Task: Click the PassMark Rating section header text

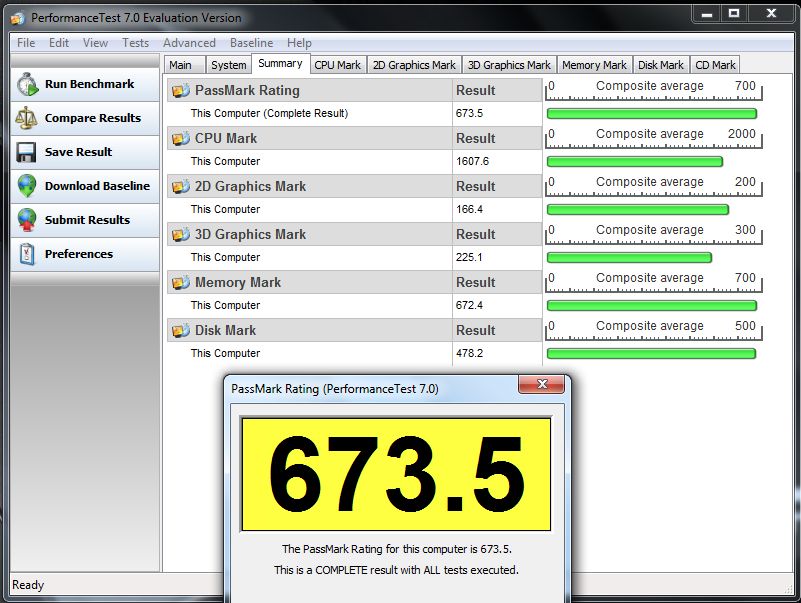Action: point(247,90)
